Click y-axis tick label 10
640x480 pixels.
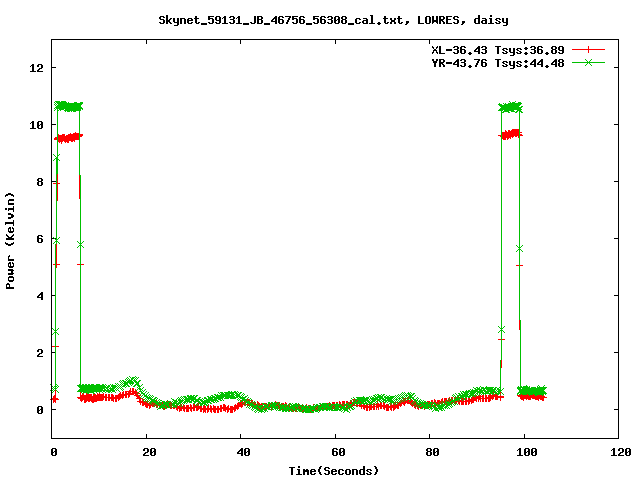coord(37,125)
